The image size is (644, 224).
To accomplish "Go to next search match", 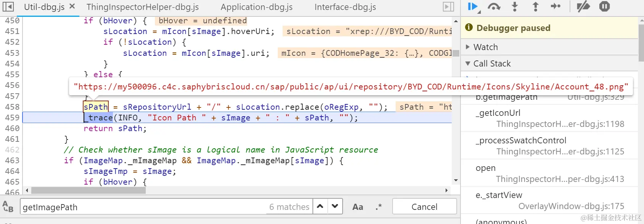I will [x=335, y=206].
